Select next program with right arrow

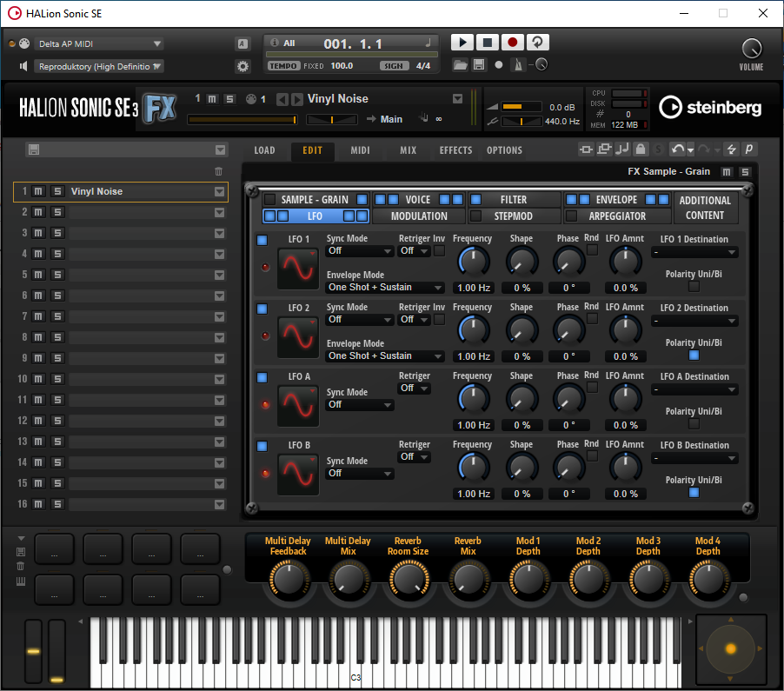(297, 99)
